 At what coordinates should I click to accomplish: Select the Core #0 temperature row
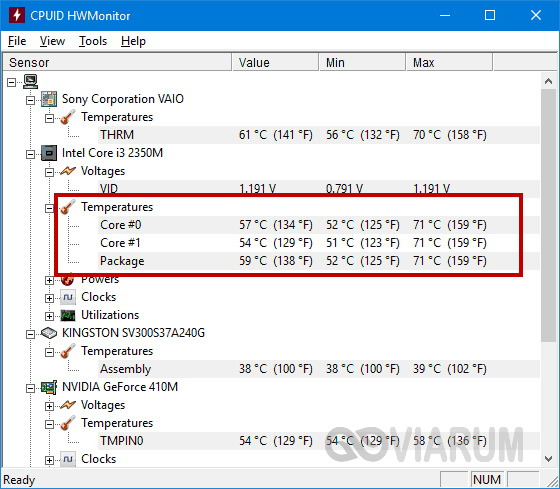click(319, 225)
